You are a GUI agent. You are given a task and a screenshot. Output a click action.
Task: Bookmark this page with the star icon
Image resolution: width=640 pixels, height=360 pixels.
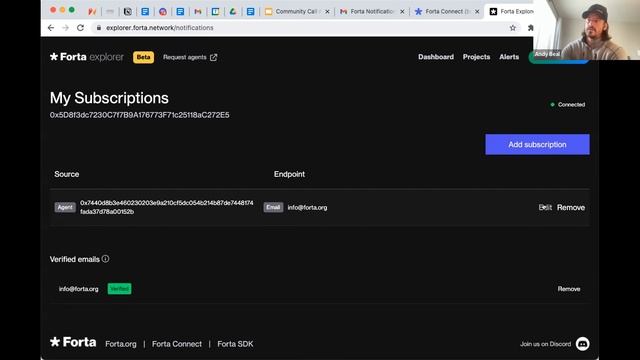pos(513,28)
